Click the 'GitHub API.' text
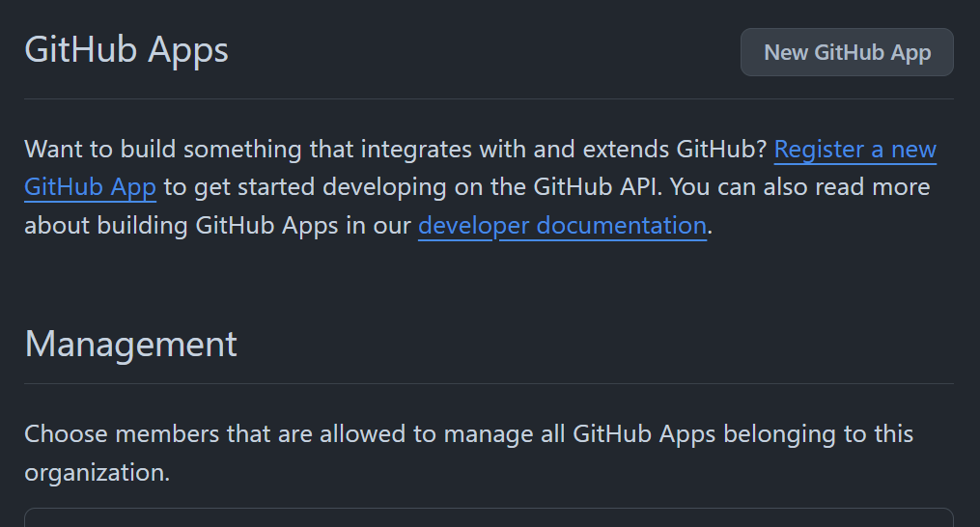Image resolution: width=980 pixels, height=527 pixels. point(598,187)
